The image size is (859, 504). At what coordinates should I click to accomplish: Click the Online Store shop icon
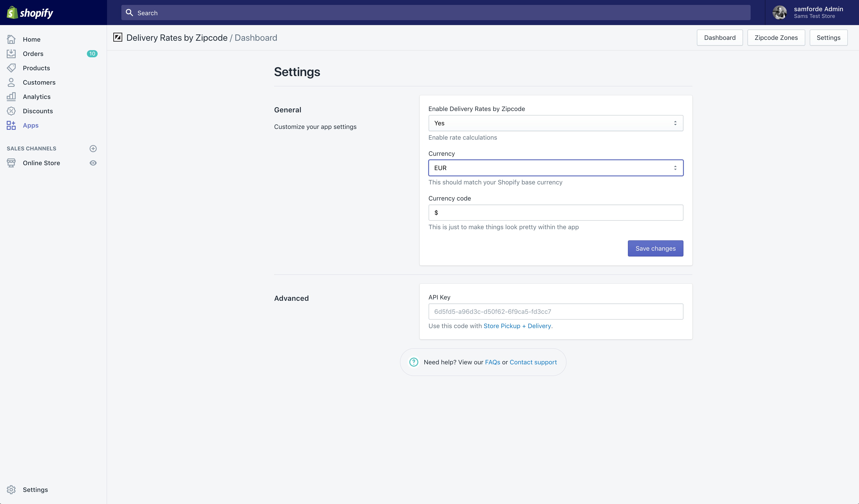point(11,163)
